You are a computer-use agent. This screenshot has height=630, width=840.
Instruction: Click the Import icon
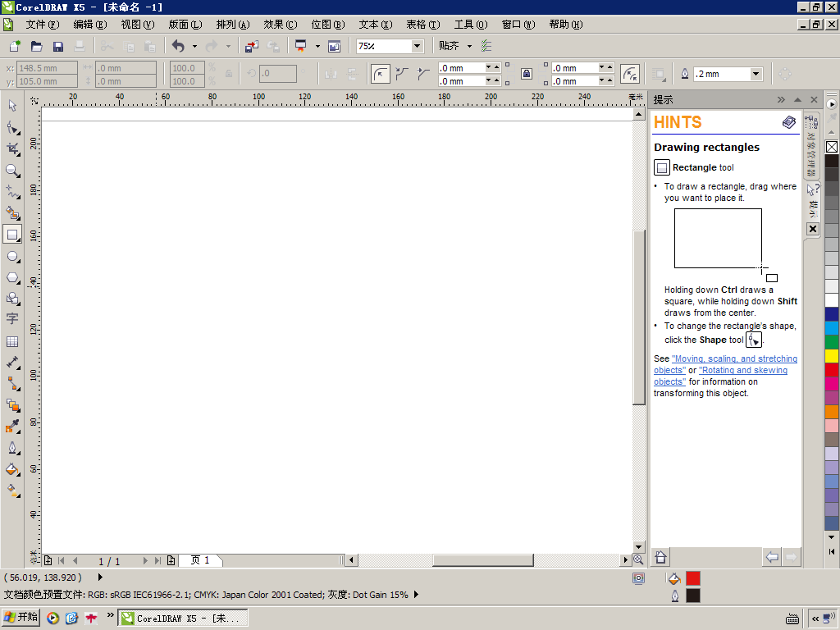(x=251, y=46)
